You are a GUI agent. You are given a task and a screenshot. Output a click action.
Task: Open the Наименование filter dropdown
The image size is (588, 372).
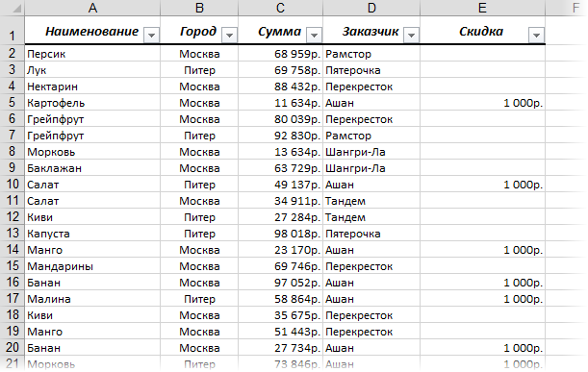(x=151, y=36)
